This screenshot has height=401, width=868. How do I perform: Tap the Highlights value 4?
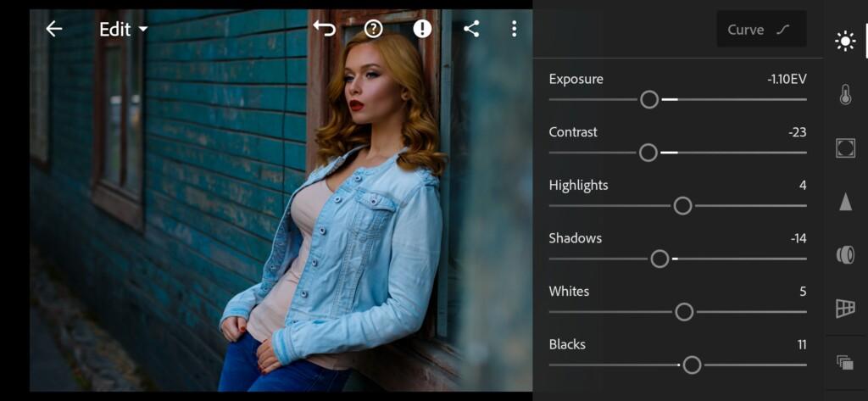[x=804, y=186]
